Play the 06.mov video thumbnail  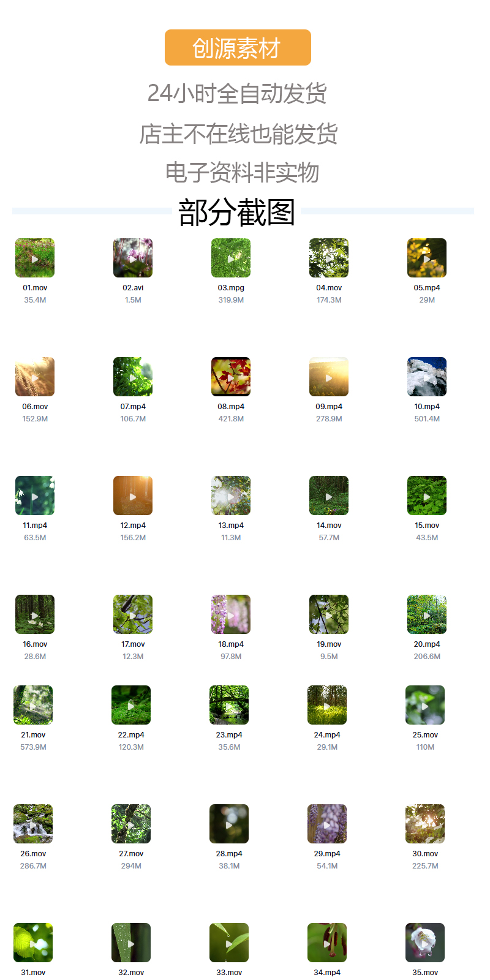(x=35, y=377)
